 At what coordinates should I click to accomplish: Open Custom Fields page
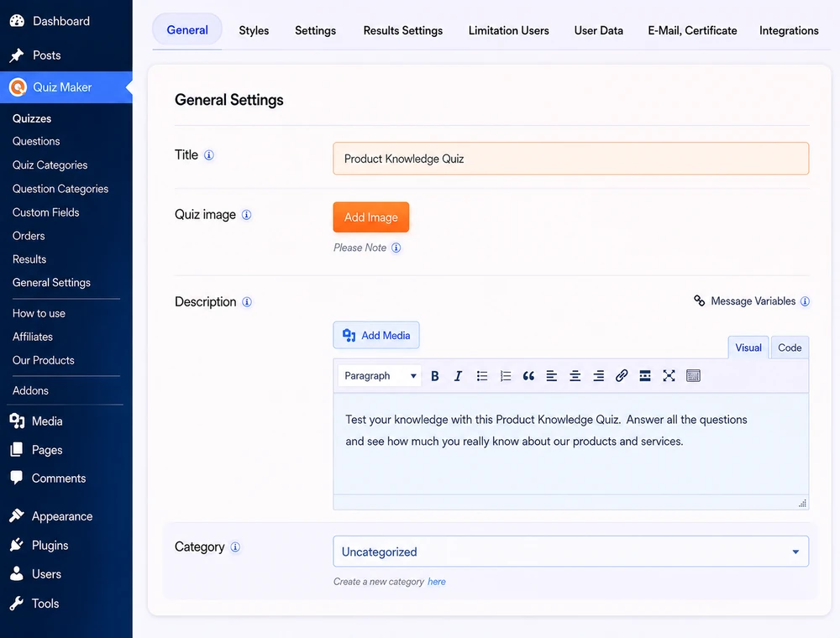point(46,212)
